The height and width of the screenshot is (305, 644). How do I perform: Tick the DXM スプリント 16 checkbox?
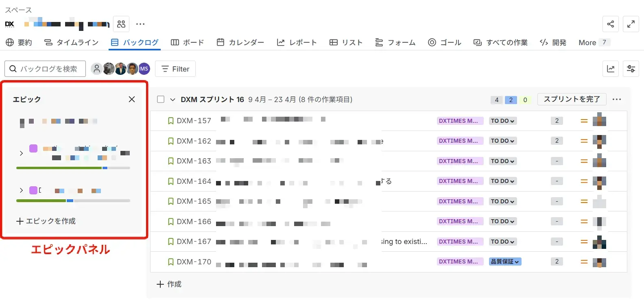161,99
